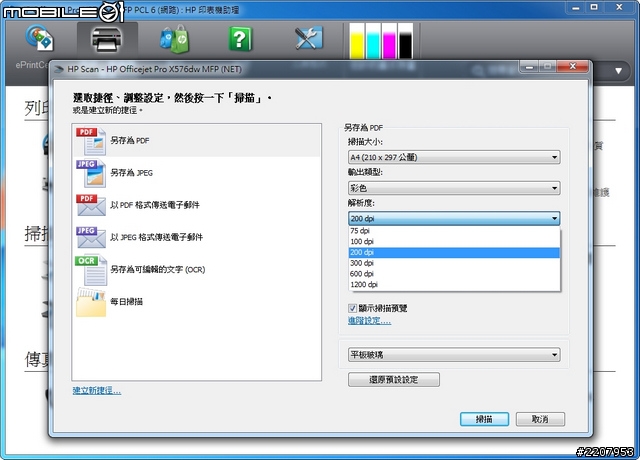Screen dimensions: 640x460
Task: Open the 掃描大小 A4 dropdown
Action: point(454,157)
